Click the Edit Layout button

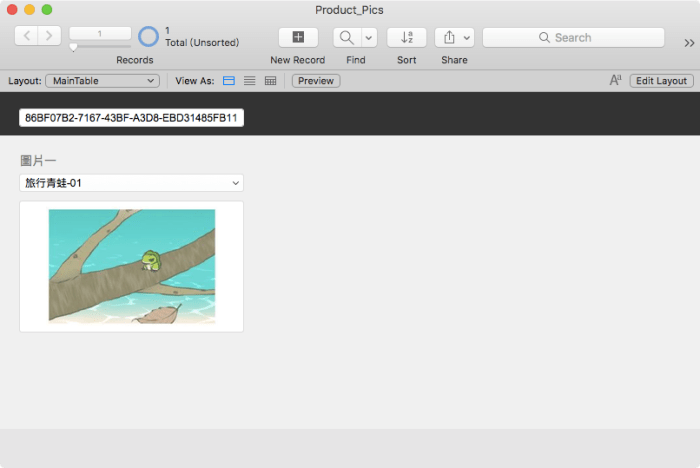[x=662, y=80]
